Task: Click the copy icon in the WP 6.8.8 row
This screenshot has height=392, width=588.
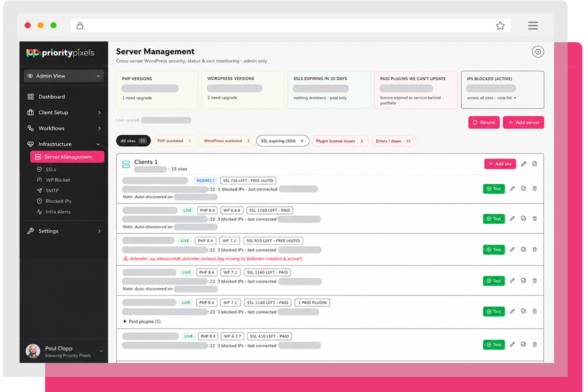Action: pos(523,219)
